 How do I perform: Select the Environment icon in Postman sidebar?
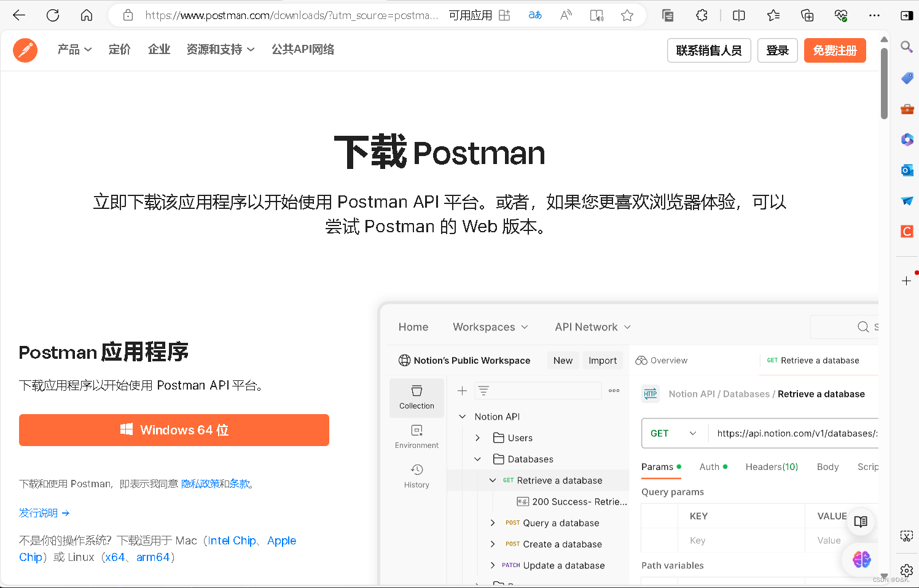[416, 436]
